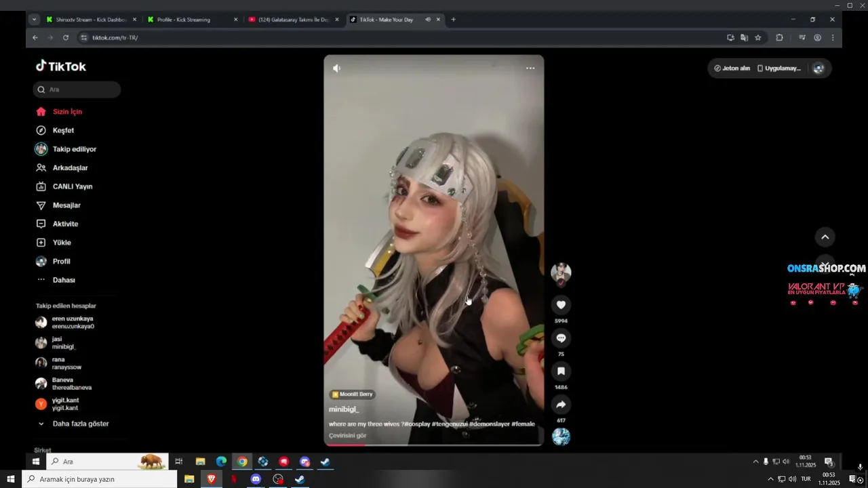
Task: Open minibigl_ username on the video
Action: [344, 409]
